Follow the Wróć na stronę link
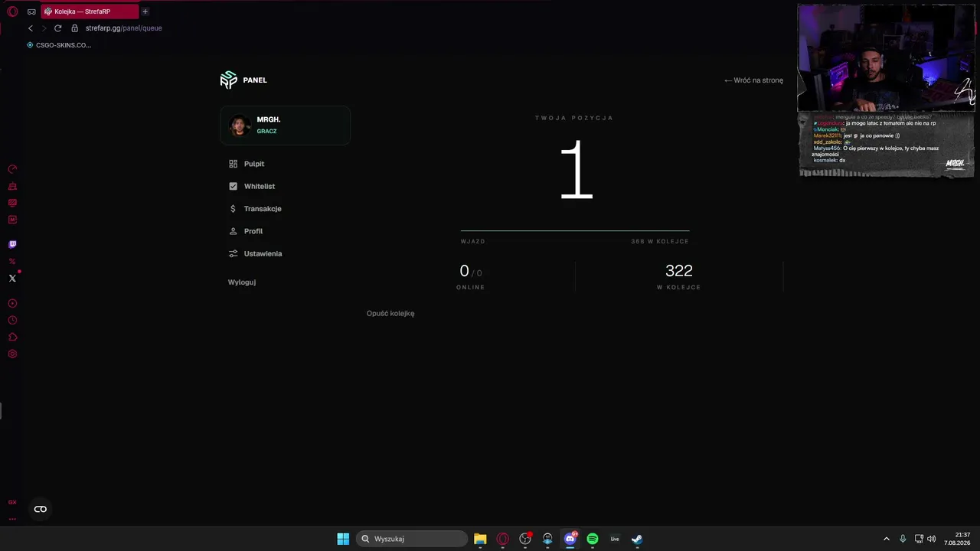This screenshot has width=980, height=551. (754, 80)
